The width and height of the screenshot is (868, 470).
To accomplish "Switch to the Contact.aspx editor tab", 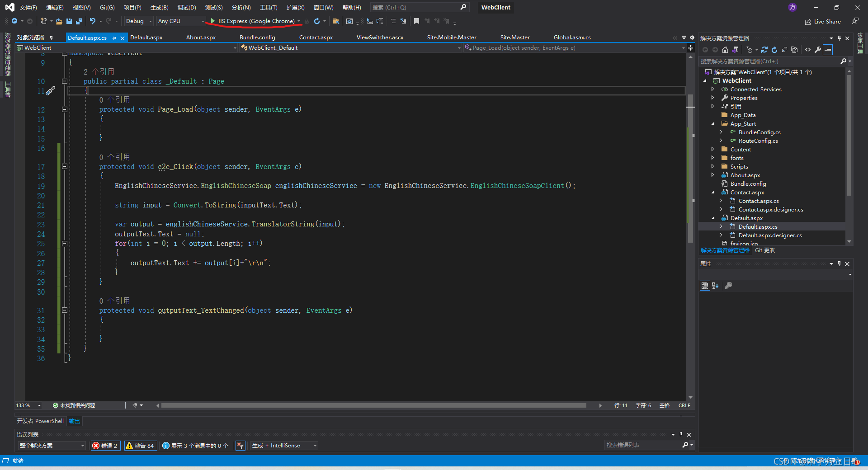I will [x=316, y=38].
